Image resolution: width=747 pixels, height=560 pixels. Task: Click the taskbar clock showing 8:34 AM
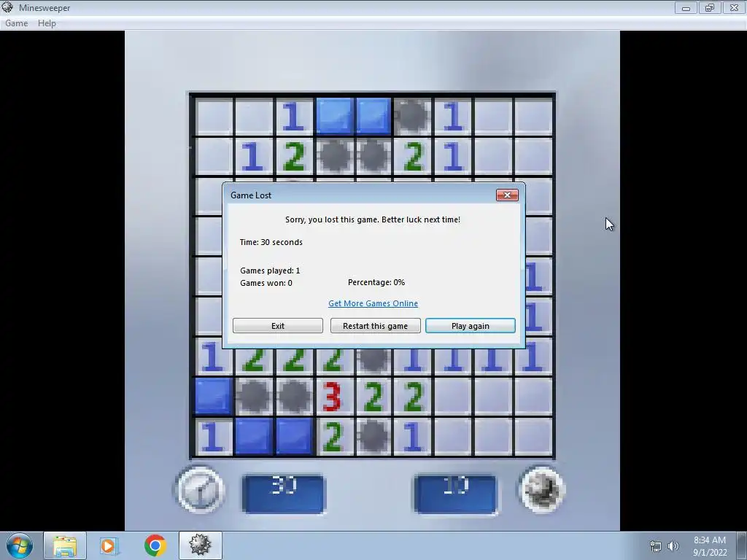(x=710, y=546)
